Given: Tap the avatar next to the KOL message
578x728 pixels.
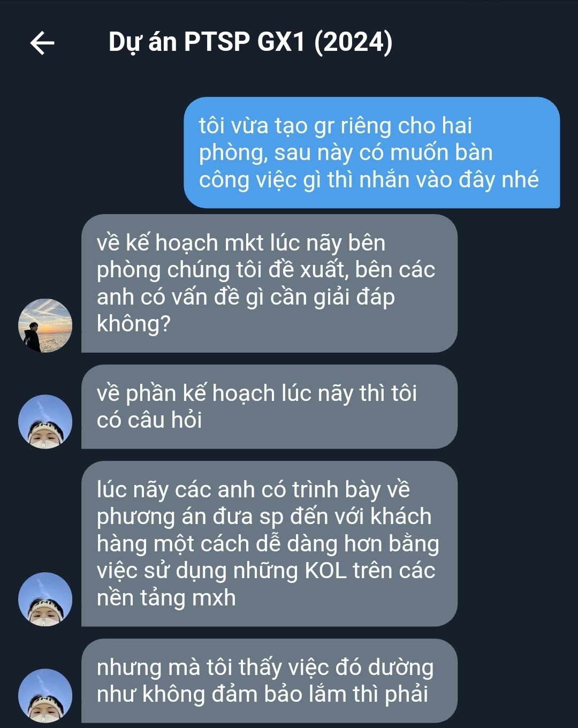Looking at the screenshot, I should click(x=45, y=600).
